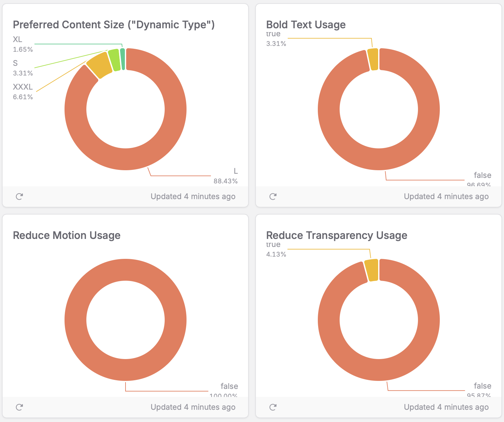The width and height of the screenshot is (504, 422).
Task: Click Updated timestamp on Bold Text Usage card
Action: [446, 197]
